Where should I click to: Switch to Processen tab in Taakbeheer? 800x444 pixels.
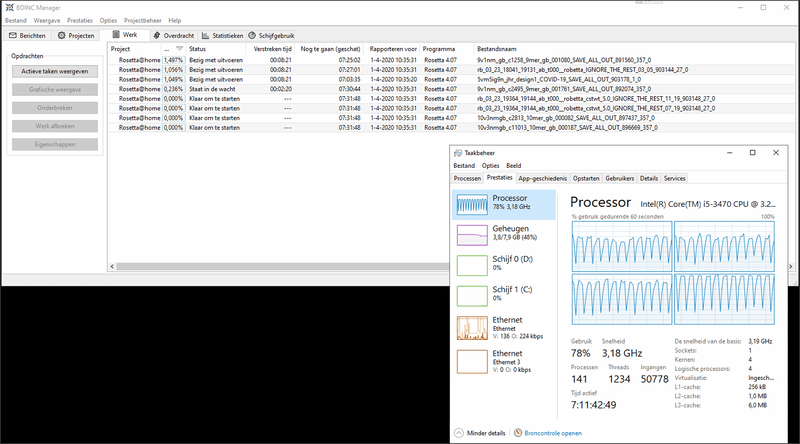[467, 178]
